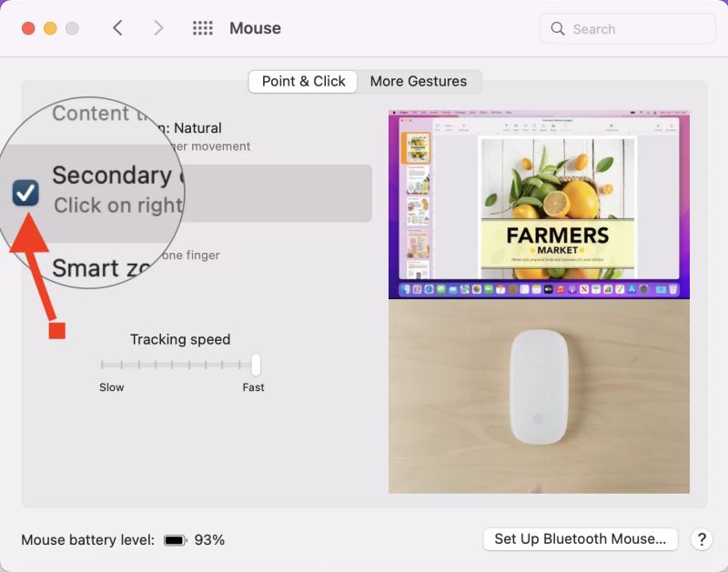Click inside the Search field
728x572 pixels.
626,28
